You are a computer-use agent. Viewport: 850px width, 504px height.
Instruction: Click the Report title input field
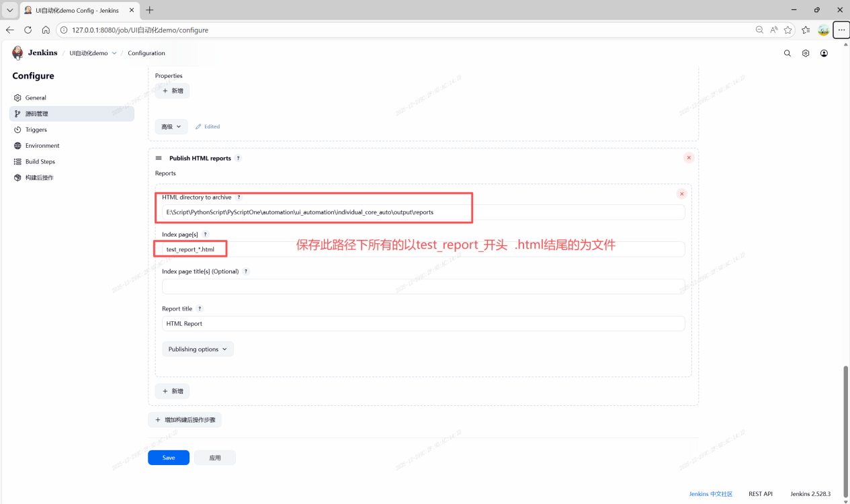click(423, 324)
